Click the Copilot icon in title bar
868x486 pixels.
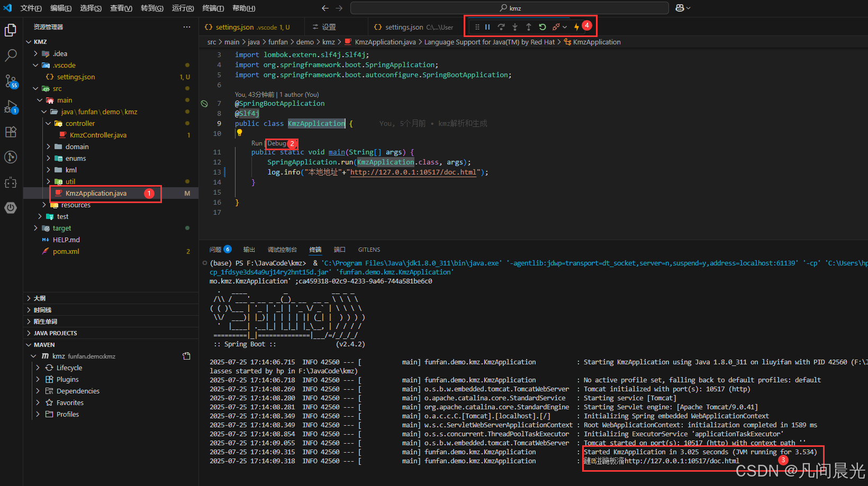[680, 8]
